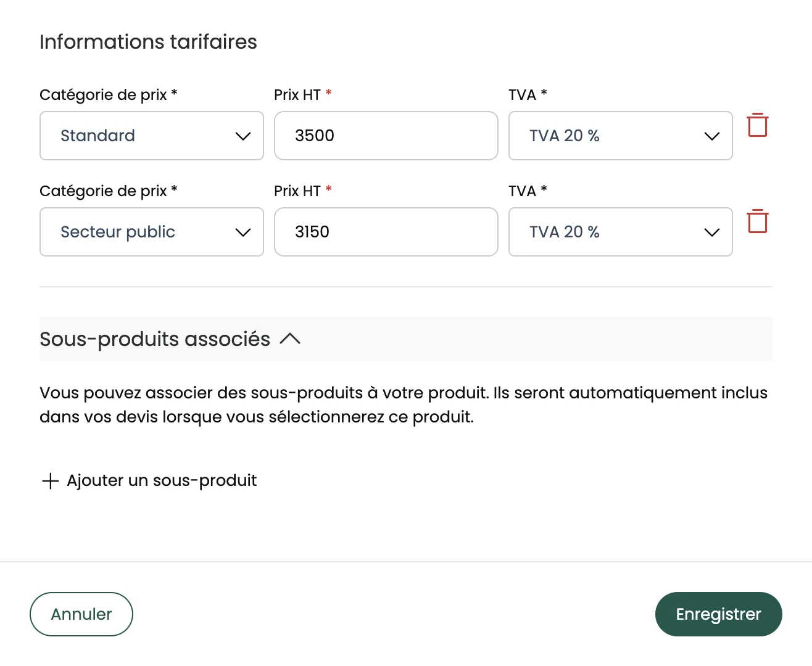
Task: Delete the Standard price row
Action: pos(758,125)
